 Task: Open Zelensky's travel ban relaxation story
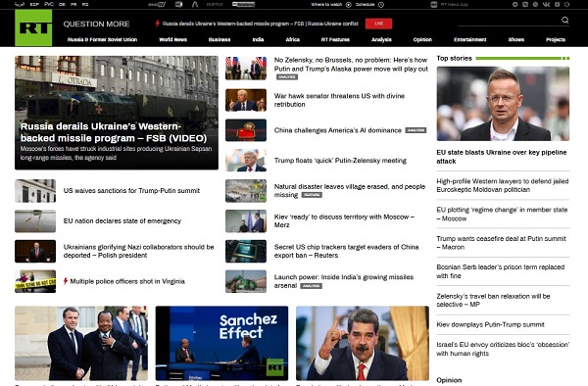[x=493, y=300]
